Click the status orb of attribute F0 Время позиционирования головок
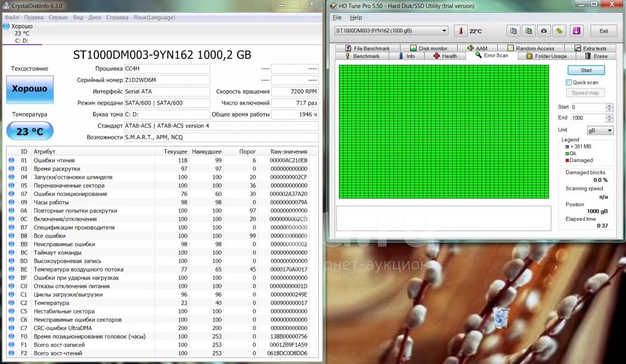The image size is (626, 364). click(x=12, y=336)
